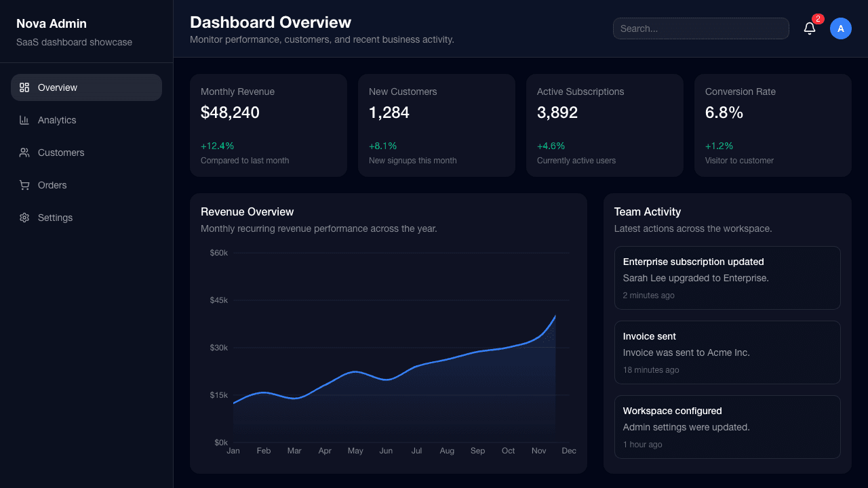Click the +1.2% conversion change

[x=719, y=146]
